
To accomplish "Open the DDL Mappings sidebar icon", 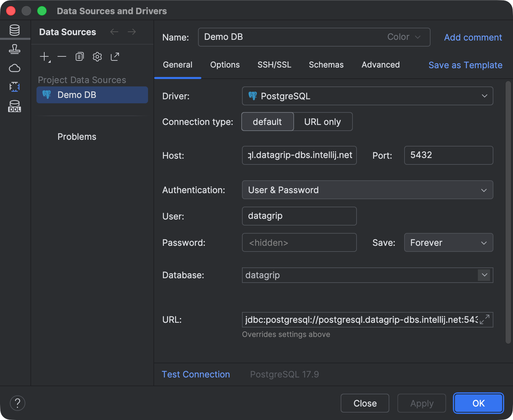I will 15,87.
